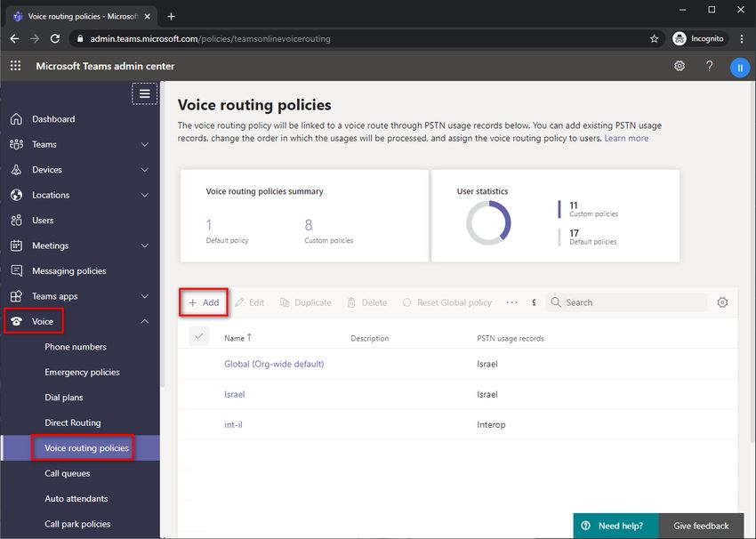The height and width of the screenshot is (539, 756).
Task: Bookmark the page with the star icon
Action: [654, 38]
